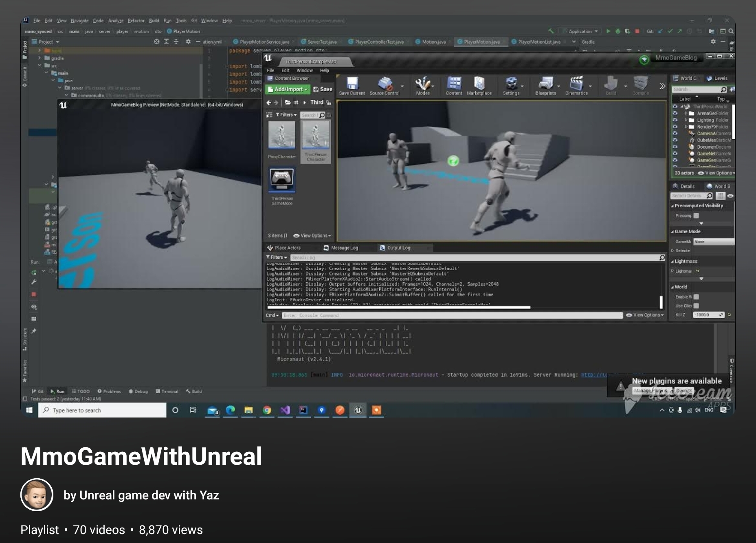Click Outliner View Options button
Screen dimensions: 756x543
tap(716, 173)
